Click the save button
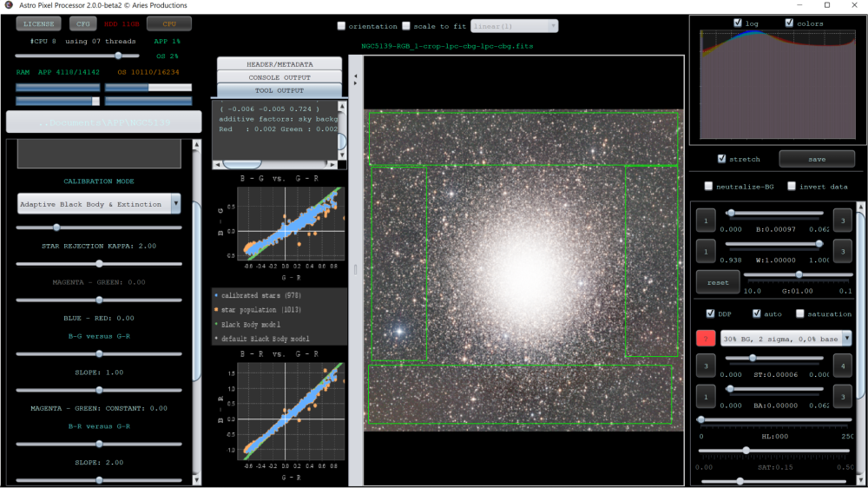868x488 pixels. (817, 159)
